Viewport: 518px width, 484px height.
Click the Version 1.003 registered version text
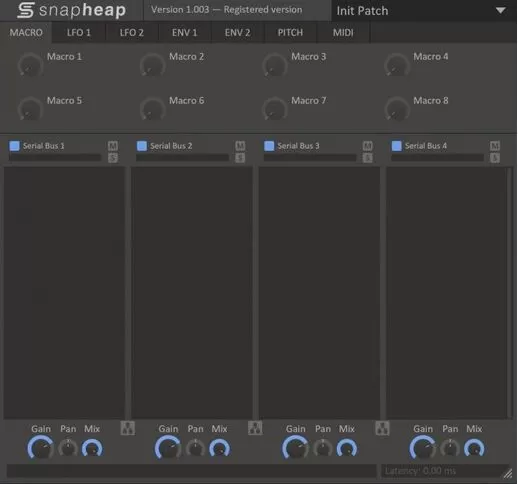[x=227, y=10]
